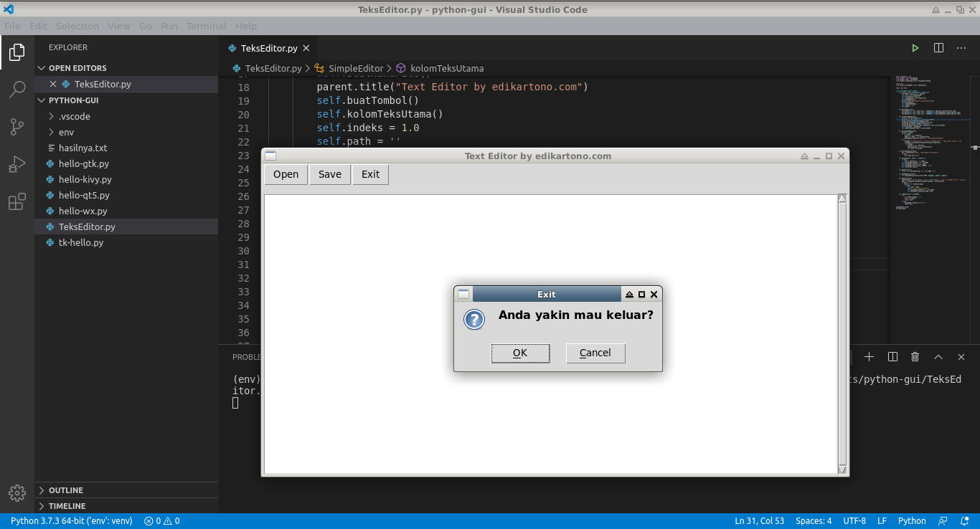
Task: Click Spaces: 4 indentation setting
Action: pyautogui.click(x=814, y=521)
